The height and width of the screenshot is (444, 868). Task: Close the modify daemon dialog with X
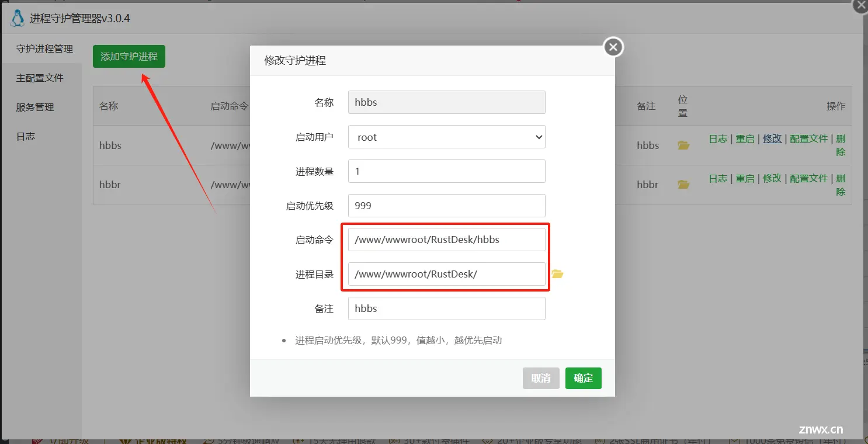click(x=613, y=47)
